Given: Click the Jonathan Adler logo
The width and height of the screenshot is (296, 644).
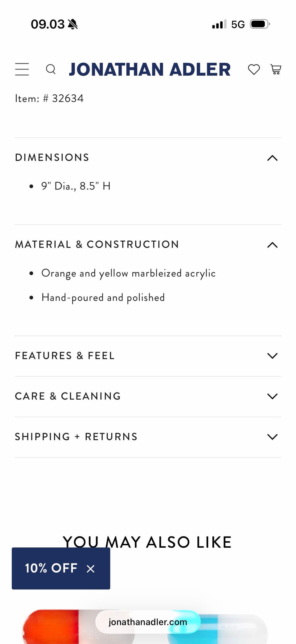Looking at the screenshot, I should (150, 69).
